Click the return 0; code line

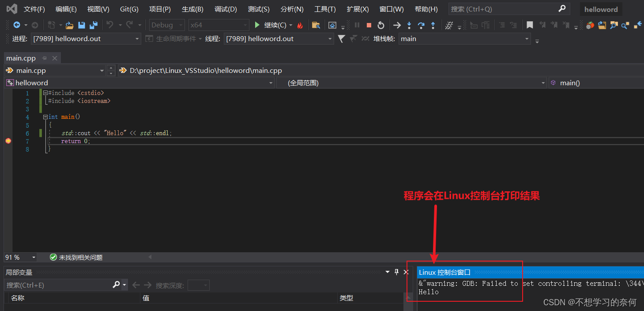click(x=75, y=141)
